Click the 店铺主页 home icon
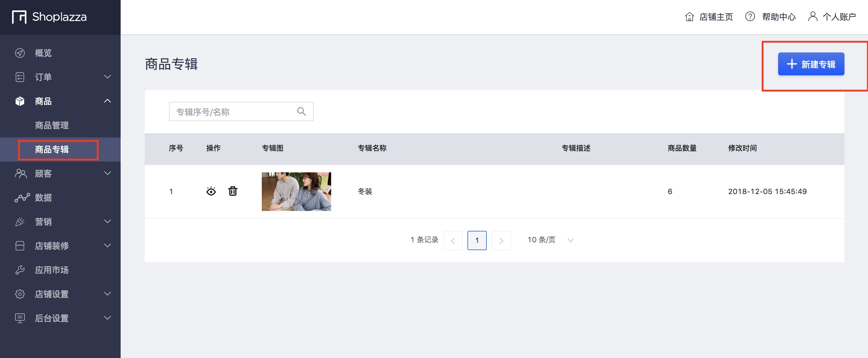 pyautogui.click(x=689, y=17)
